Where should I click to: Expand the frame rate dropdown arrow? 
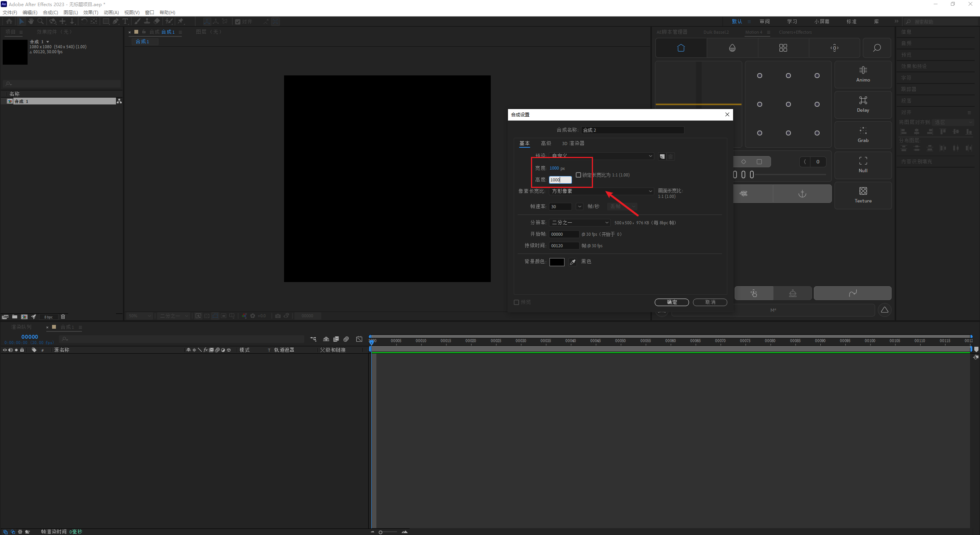pos(580,207)
